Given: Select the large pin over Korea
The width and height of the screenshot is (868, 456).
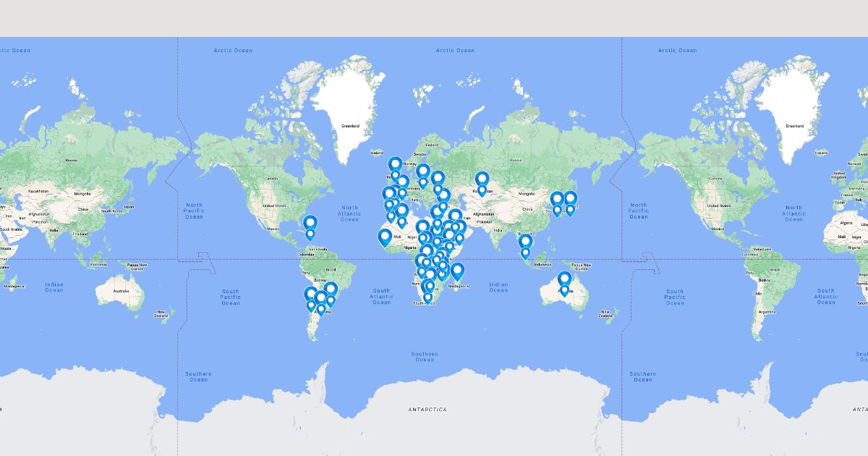Looking at the screenshot, I should (557, 200).
